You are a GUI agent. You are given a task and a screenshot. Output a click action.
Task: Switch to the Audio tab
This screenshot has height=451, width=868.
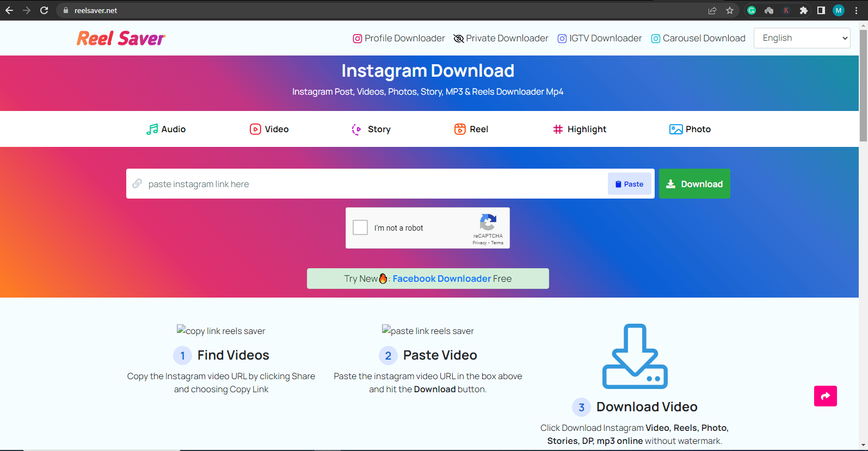(166, 129)
